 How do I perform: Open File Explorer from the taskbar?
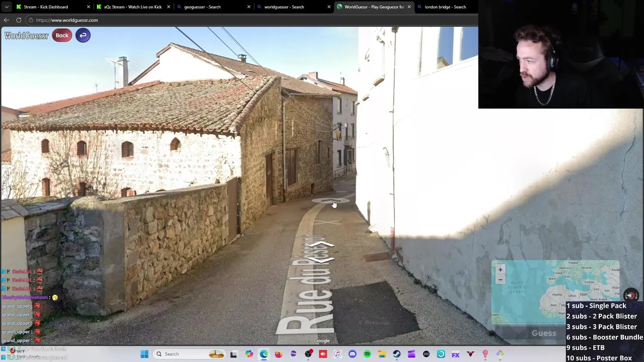(382, 354)
